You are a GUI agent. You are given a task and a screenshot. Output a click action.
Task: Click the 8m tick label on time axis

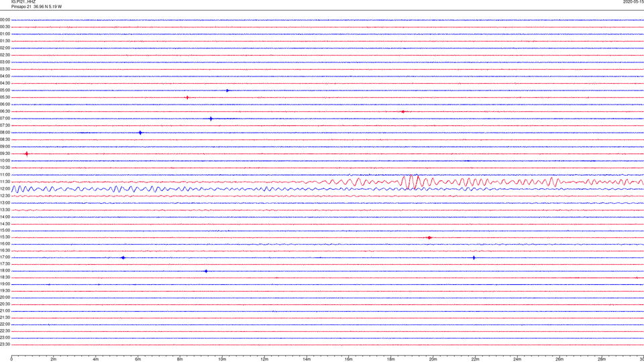point(180,359)
